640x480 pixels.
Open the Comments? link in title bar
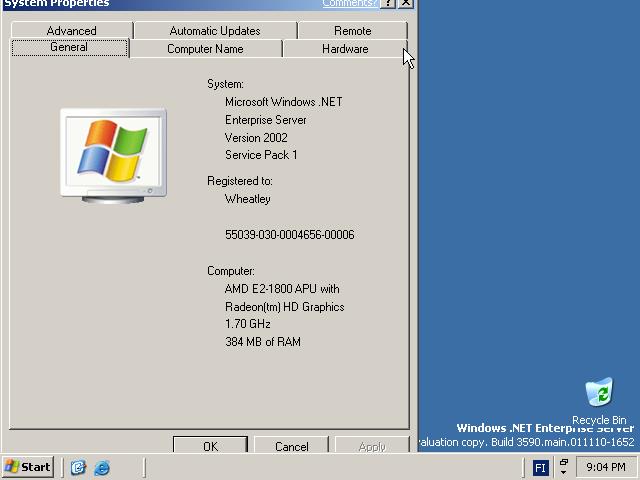click(x=349, y=3)
